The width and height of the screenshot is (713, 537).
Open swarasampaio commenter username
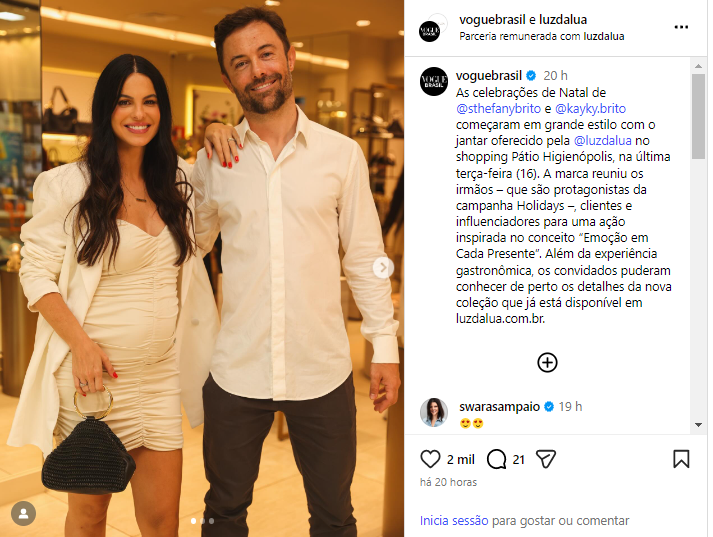[499, 407]
